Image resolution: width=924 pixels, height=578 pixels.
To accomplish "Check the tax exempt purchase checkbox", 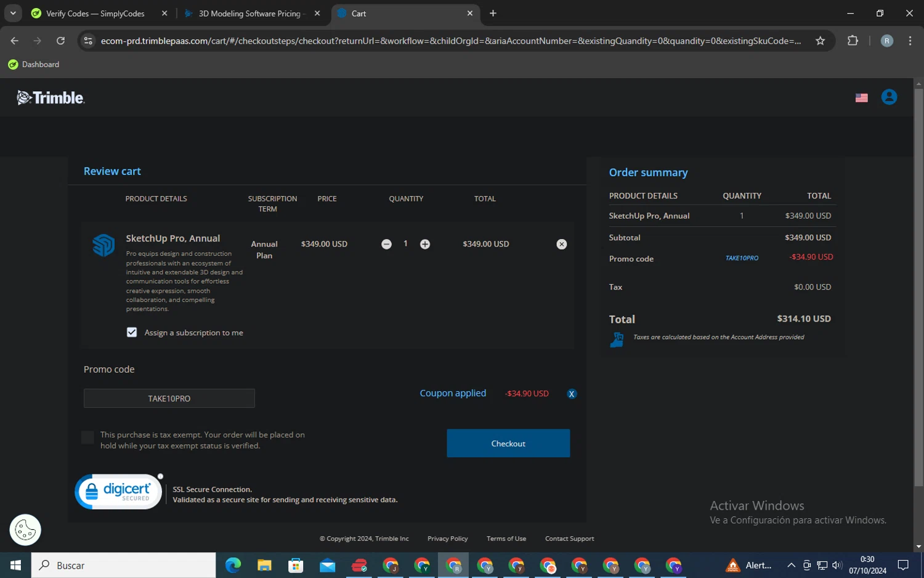I will point(87,437).
